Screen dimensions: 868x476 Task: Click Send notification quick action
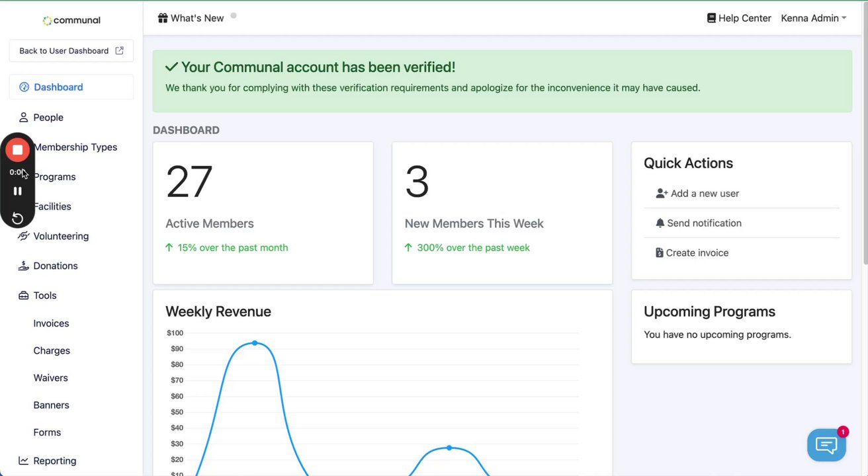703,223
